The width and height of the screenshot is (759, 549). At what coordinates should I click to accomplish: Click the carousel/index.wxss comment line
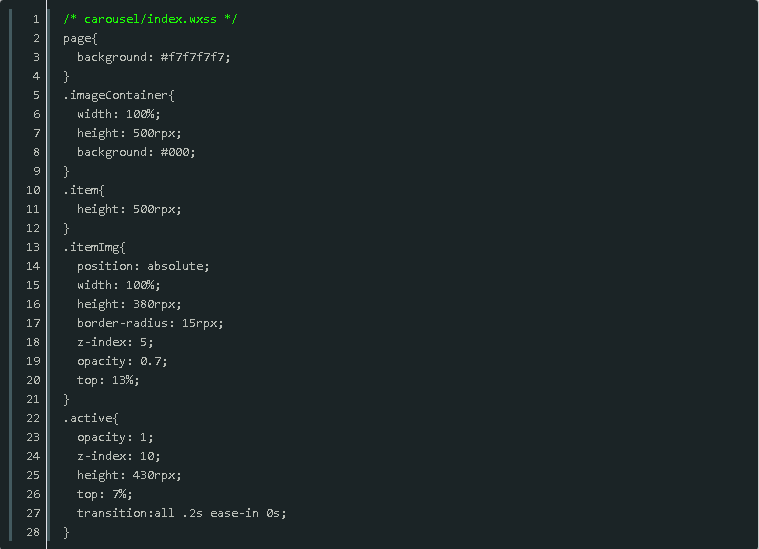(x=150, y=19)
